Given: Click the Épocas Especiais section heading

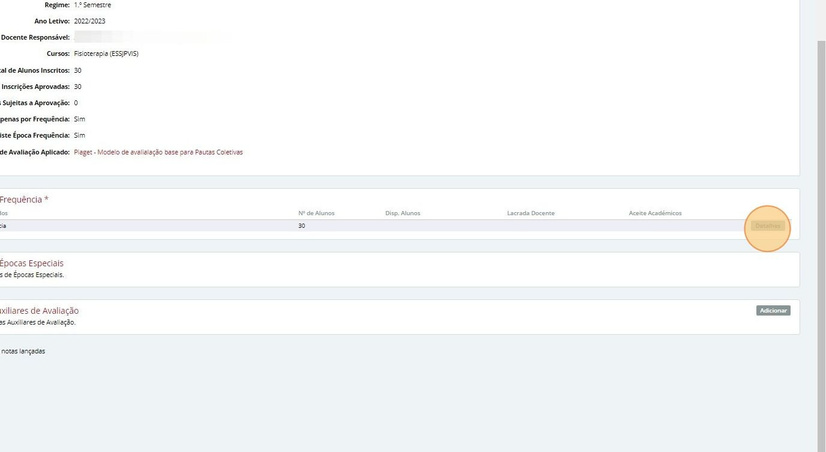Looking at the screenshot, I should [x=32, y=263].
